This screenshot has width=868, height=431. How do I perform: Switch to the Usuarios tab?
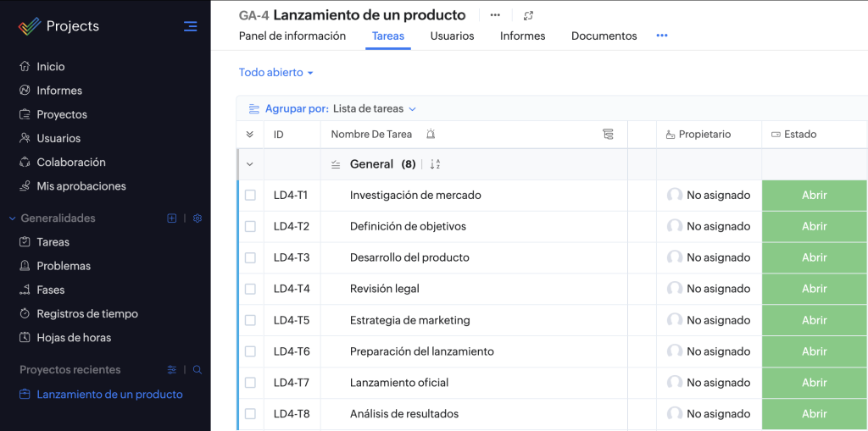(x=453, y=36)
